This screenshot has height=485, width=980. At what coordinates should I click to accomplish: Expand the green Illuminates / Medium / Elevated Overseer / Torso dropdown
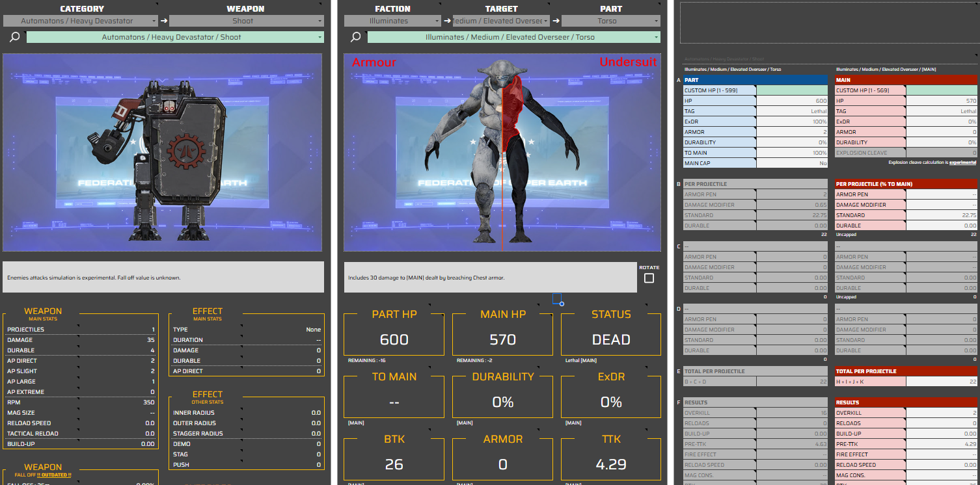click(514, 37)
